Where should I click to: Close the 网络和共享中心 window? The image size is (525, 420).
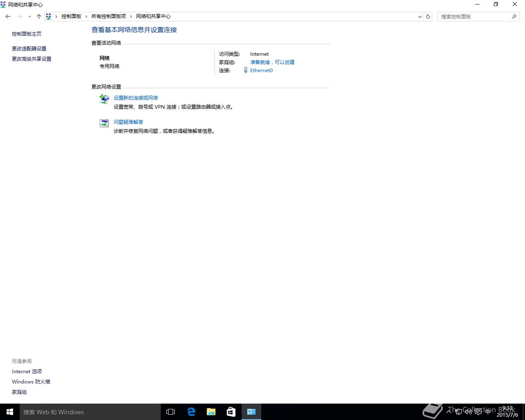[515, 5]
